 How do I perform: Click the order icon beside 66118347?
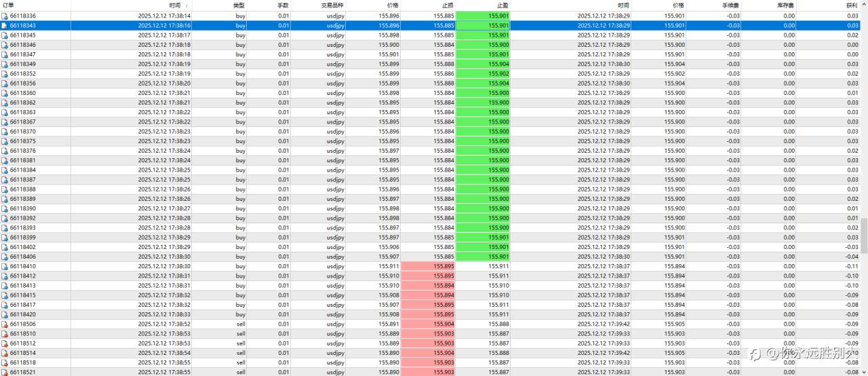tap(5, 54)
